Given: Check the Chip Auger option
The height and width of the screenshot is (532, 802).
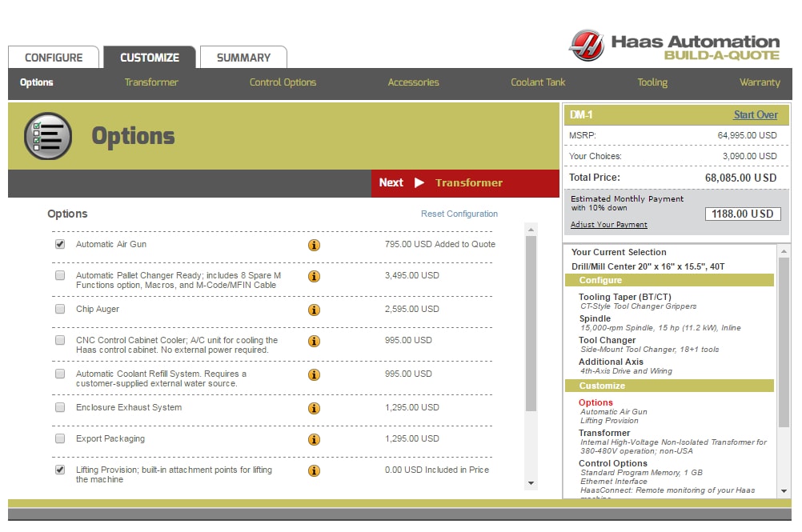Looking at the screenshot, I should pos(60,309).
